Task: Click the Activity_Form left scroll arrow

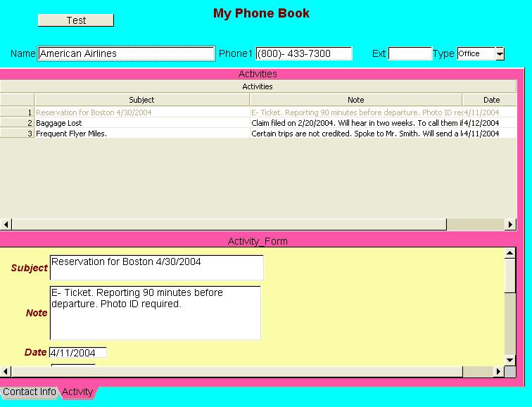Action: pos(6,371)
